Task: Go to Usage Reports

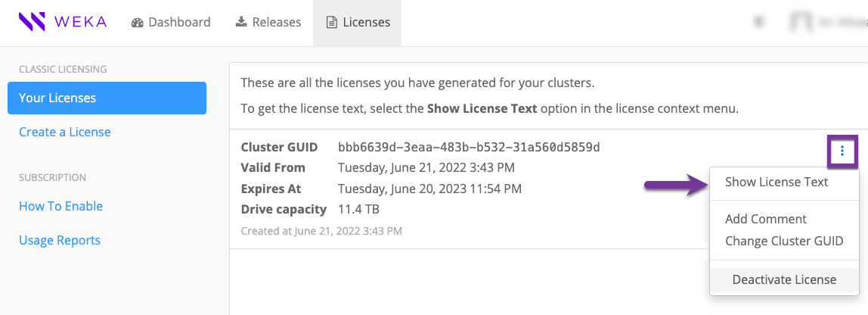Action: 60,240
